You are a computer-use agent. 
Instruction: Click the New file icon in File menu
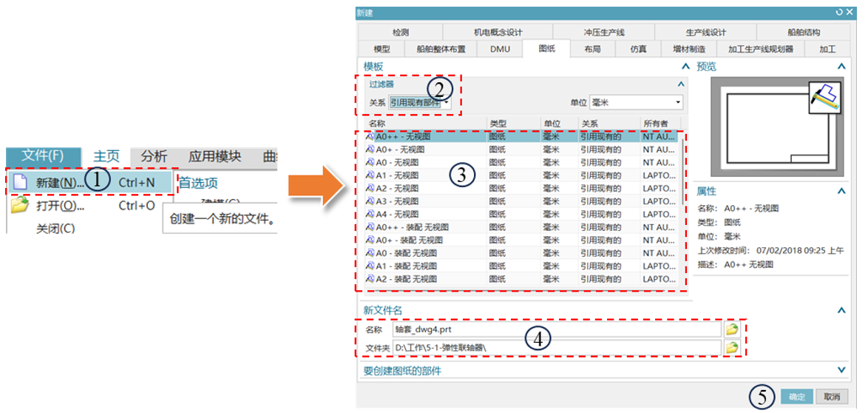(21, 182)
